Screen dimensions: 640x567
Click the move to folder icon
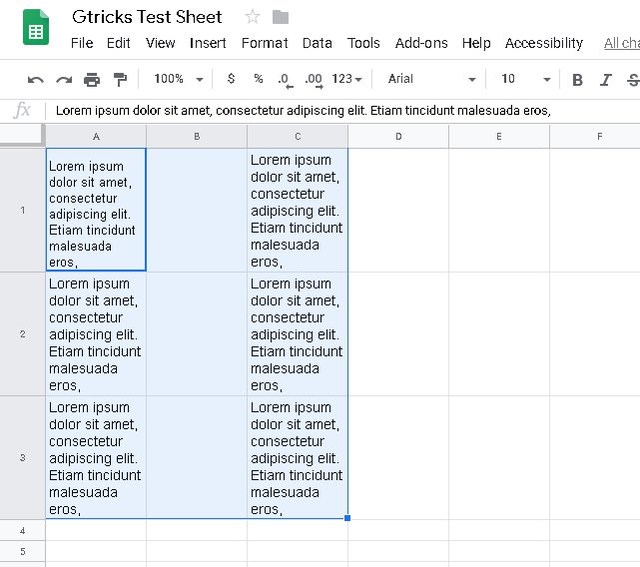pos(281,17)
